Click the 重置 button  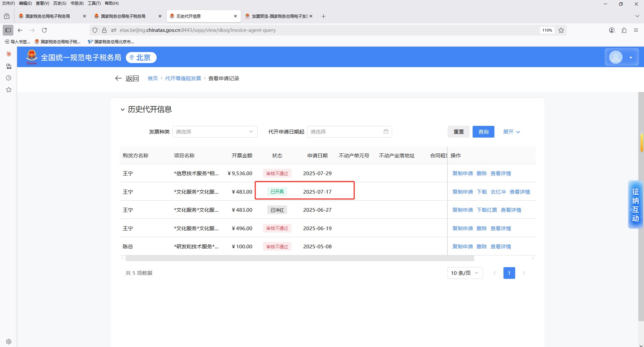(458, 132)
